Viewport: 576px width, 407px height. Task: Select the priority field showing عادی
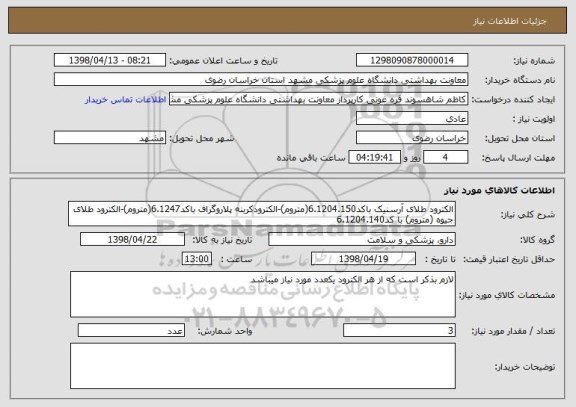(412, 119)
